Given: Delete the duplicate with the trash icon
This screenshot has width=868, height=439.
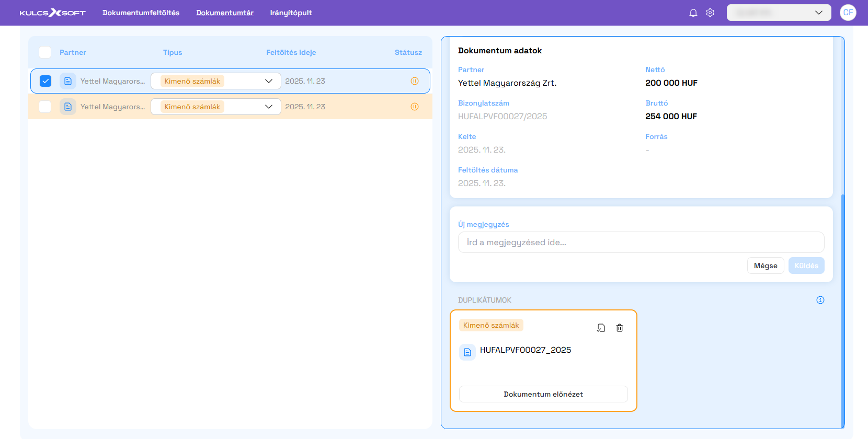Looking at the screenshot, I should click(x=620, y=328).
